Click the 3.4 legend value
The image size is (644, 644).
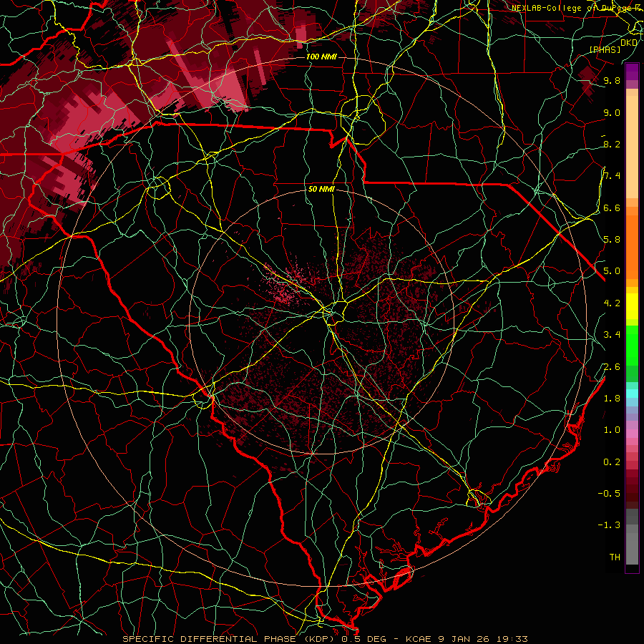click(612, 334)
